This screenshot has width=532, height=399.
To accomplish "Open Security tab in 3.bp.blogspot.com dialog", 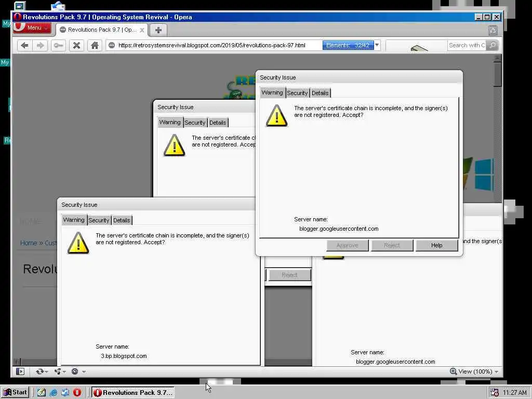I will click(99, 220).
